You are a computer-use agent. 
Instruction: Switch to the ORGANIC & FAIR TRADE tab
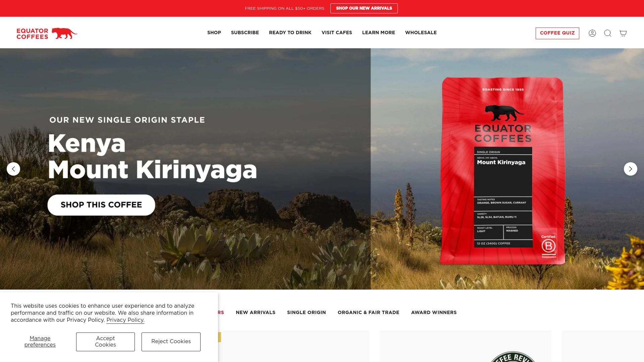point(369,313)
